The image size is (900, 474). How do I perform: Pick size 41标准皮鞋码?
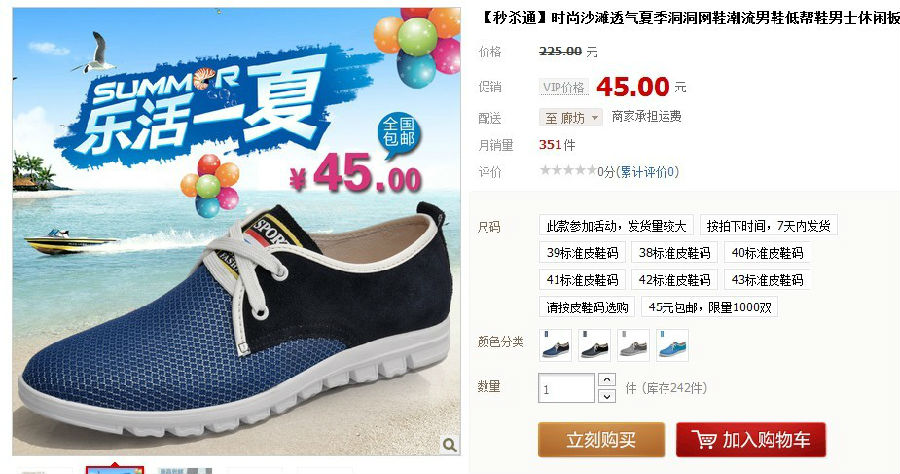point(582,280)
